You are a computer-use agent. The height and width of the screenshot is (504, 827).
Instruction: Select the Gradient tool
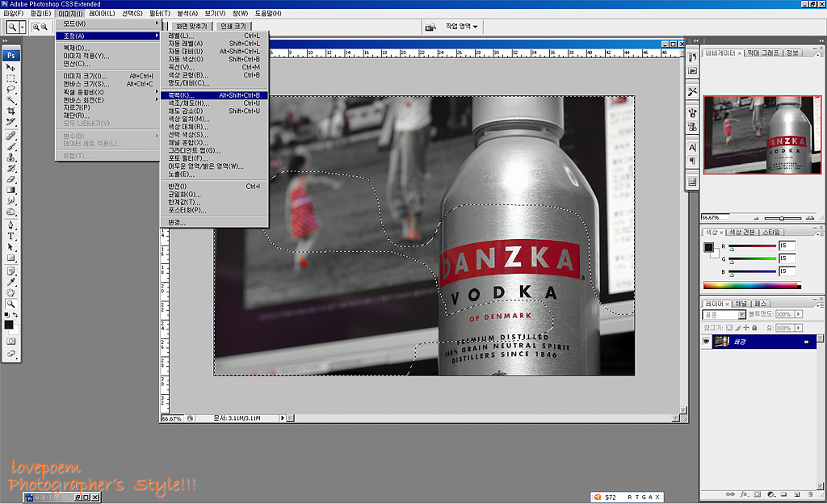10,190
